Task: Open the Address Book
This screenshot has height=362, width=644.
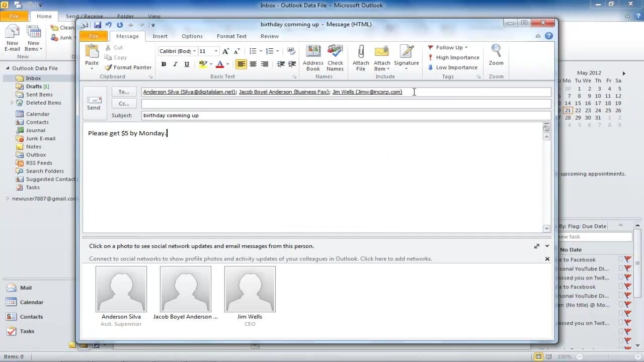Action: pos(313,58)
